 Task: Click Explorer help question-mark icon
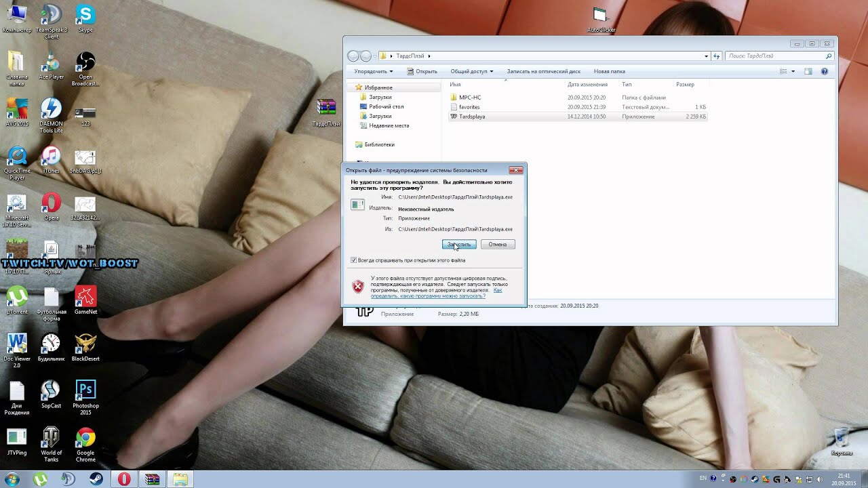825,71
